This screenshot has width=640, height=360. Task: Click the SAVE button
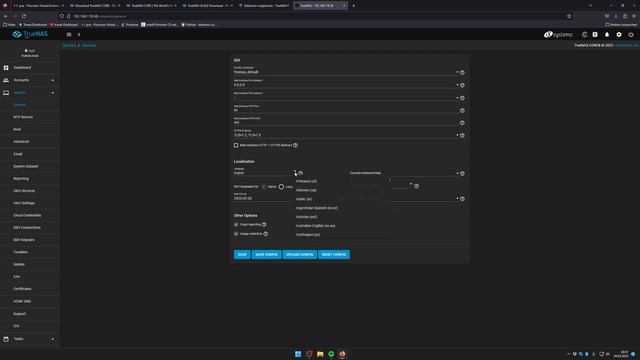(242, 255)
